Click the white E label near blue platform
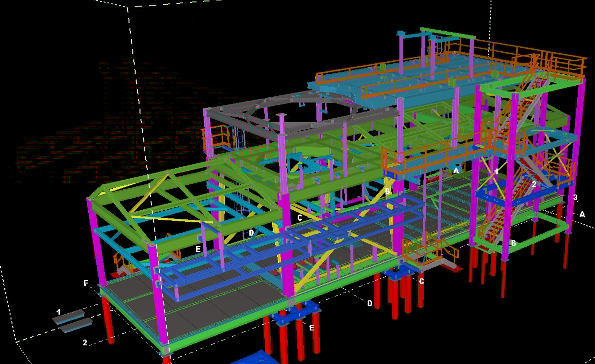Screen dimensions: 595x364 [198, 249]
